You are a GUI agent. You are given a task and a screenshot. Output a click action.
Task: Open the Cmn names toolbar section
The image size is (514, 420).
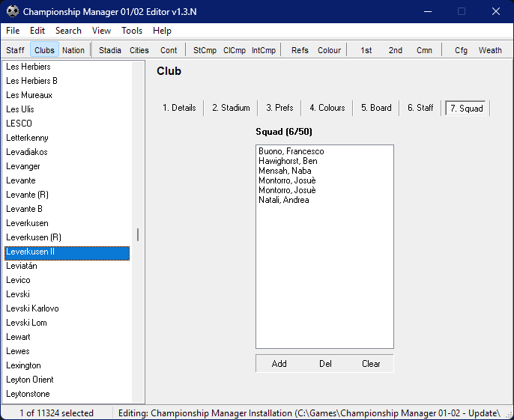tap(424, 50)
